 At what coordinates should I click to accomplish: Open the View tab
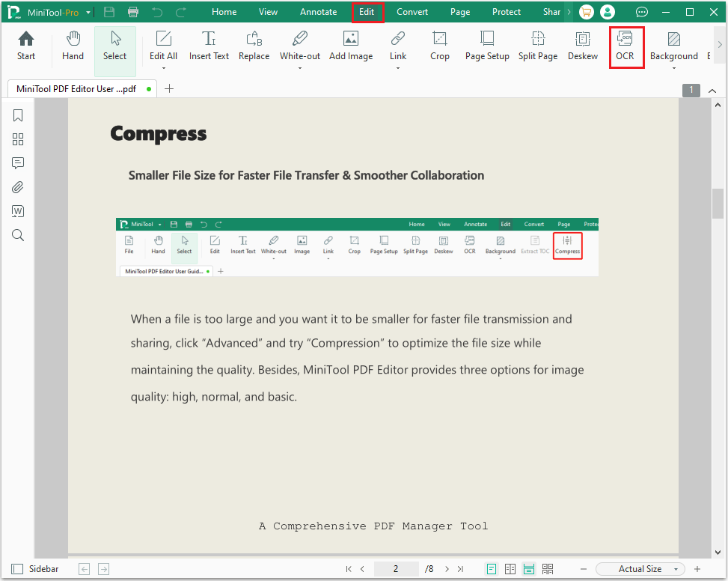pyautogui.click(x=268, y=12)
